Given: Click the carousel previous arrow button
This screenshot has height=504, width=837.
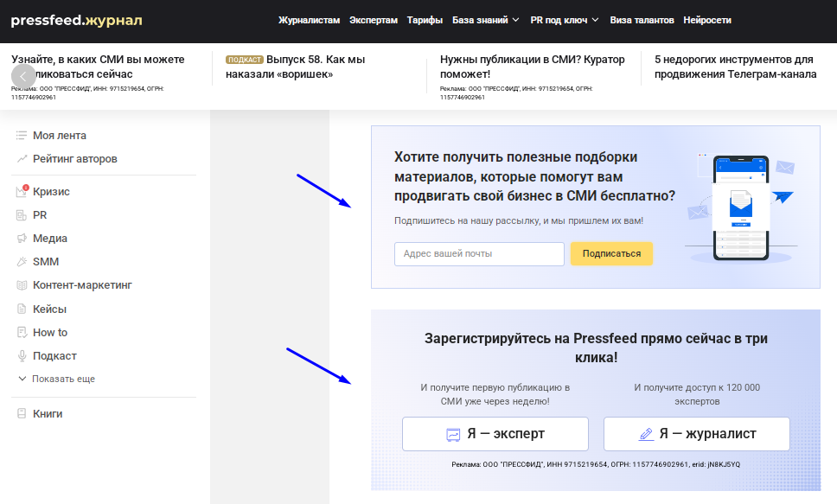Looking at the screenshot, I should (23, 76).
